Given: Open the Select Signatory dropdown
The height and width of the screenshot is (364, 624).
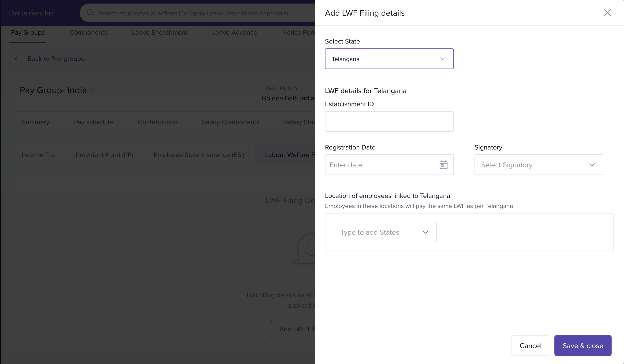Looking at the screenshot, I should click(x=538, y=165).
